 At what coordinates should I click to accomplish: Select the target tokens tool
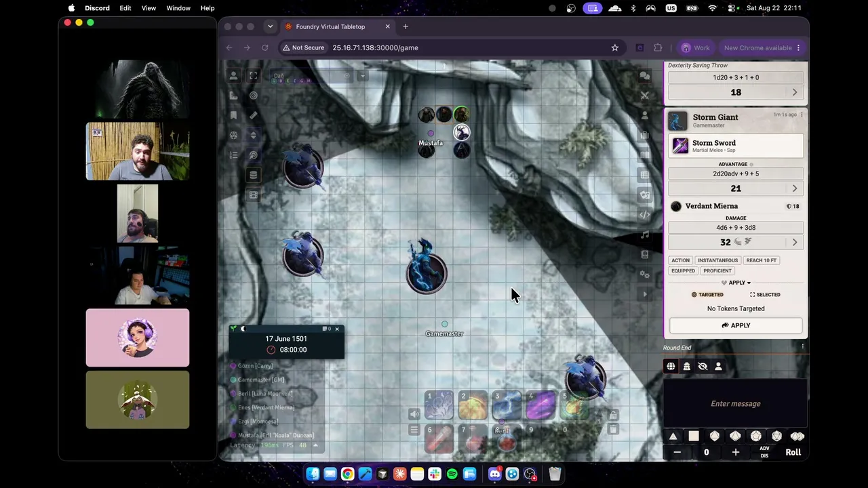coord(254,96)
